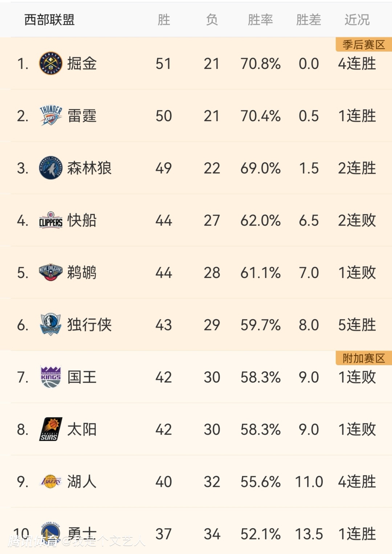Click the 胜差 column header
The height and width of the screenshot is (554, 392).
click(309, 20)
